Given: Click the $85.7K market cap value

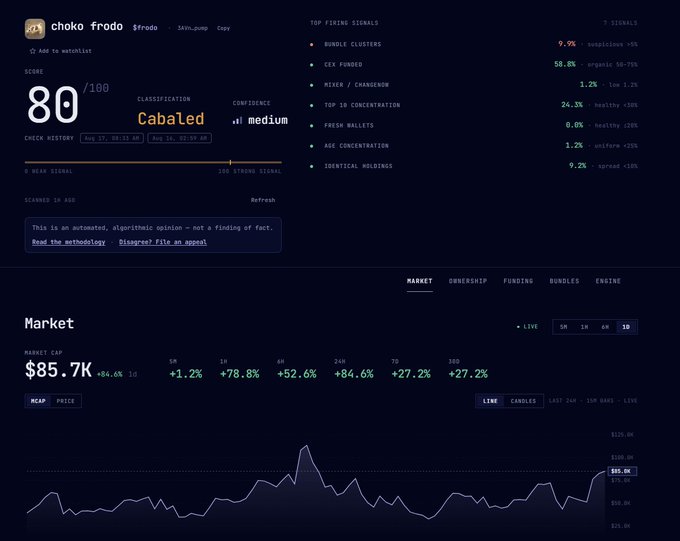Looking at the screenshot, I should 58,370.
